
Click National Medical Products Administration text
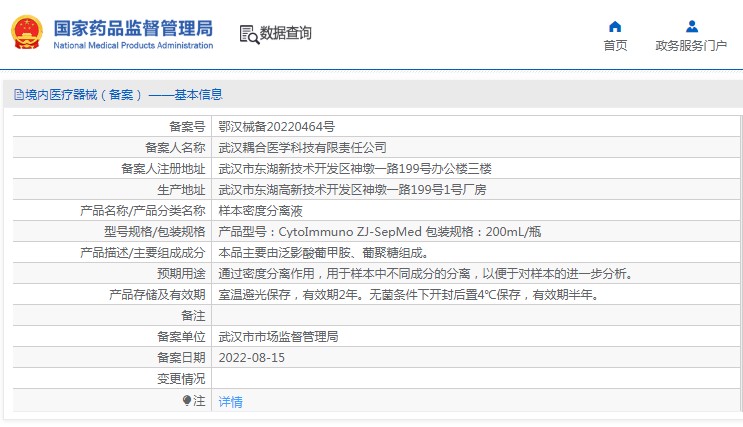pos(133,45)
